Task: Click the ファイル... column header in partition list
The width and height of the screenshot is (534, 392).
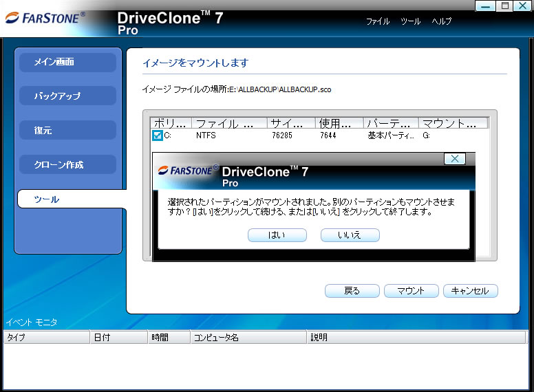Action: tap(230, 123)
